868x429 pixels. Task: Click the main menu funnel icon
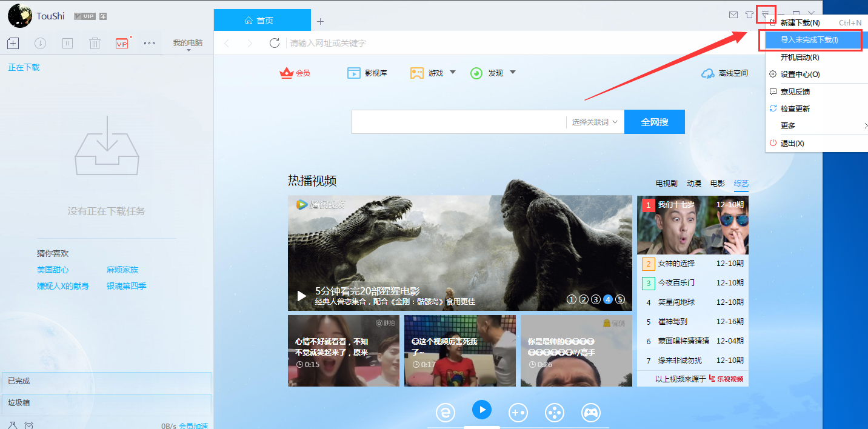click(766, 14)
